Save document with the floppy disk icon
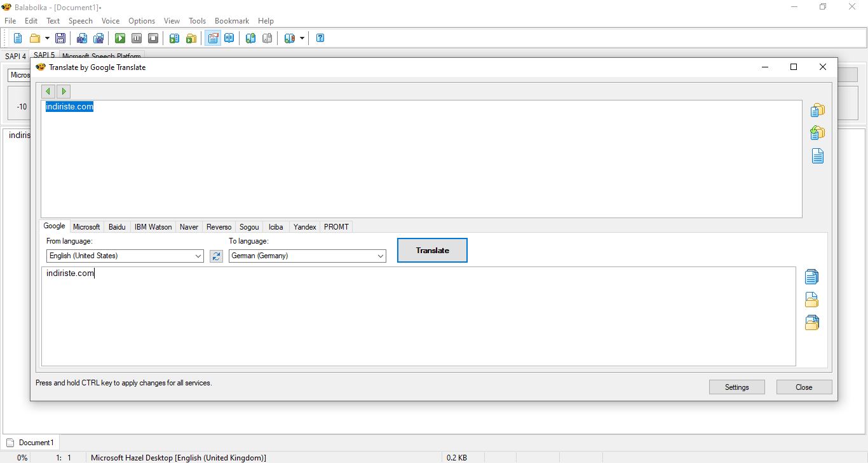 point(60,38)
